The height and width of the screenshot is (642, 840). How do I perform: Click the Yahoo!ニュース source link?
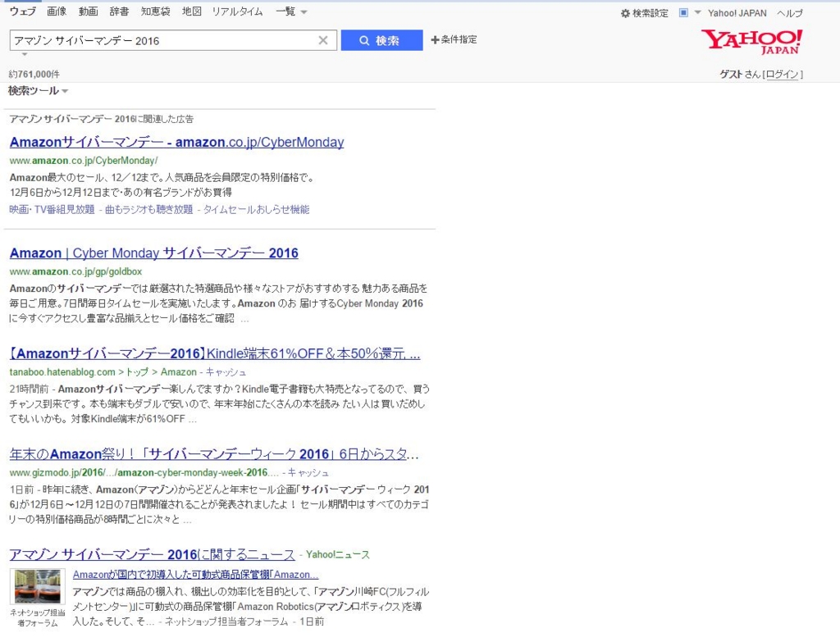[337, 555]
